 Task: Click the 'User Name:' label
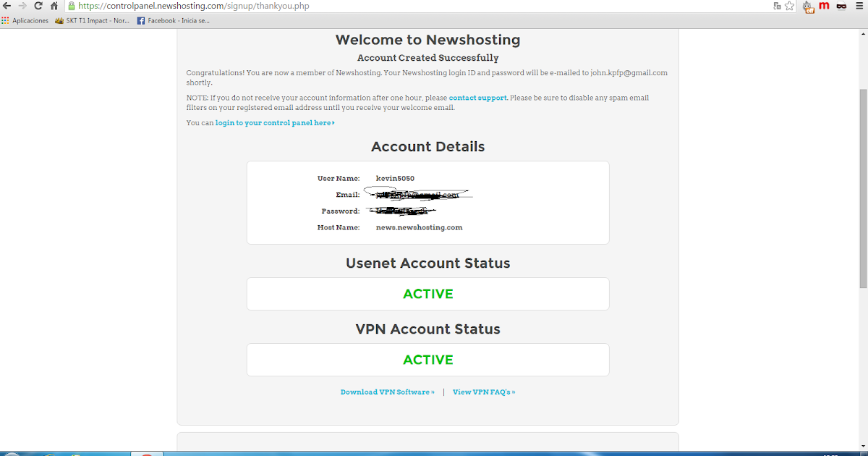[339, 179]
